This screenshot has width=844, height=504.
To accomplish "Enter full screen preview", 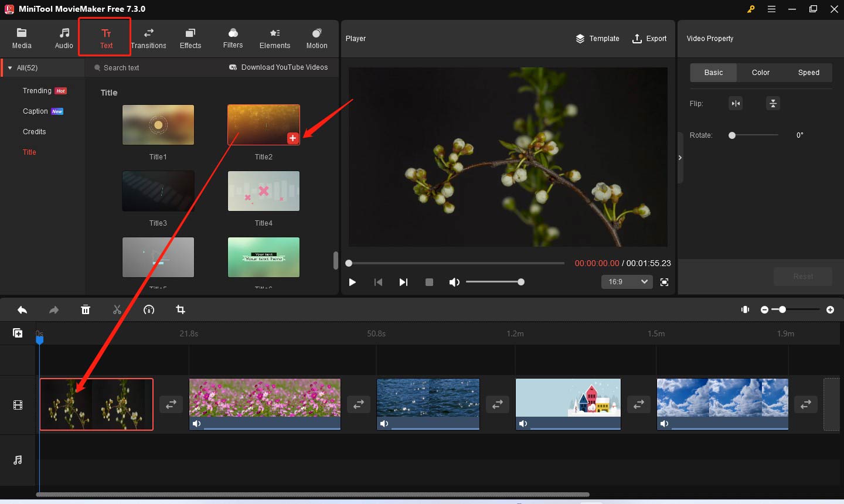I will tap(664, 282).
